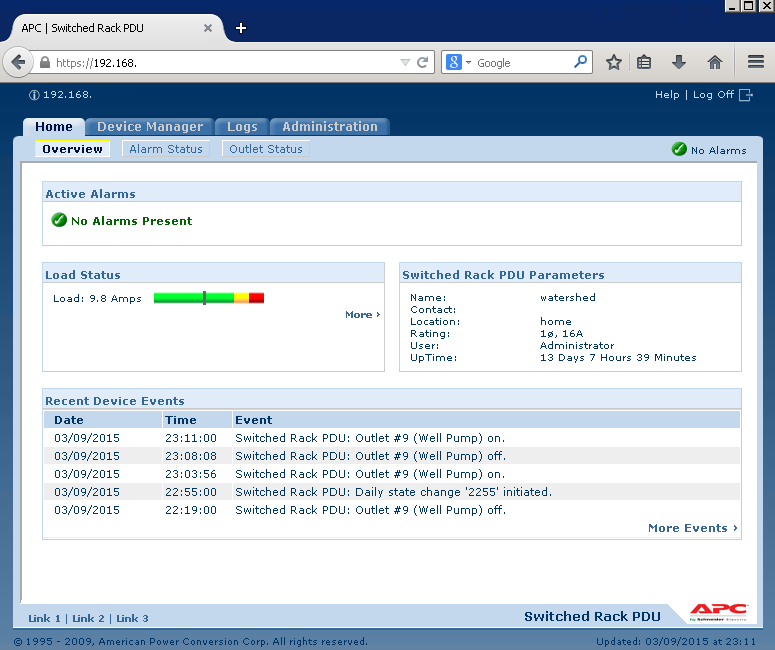Open Link 3 in the footer
This screenshot has width=775, height=650.
tap(132, 618)
